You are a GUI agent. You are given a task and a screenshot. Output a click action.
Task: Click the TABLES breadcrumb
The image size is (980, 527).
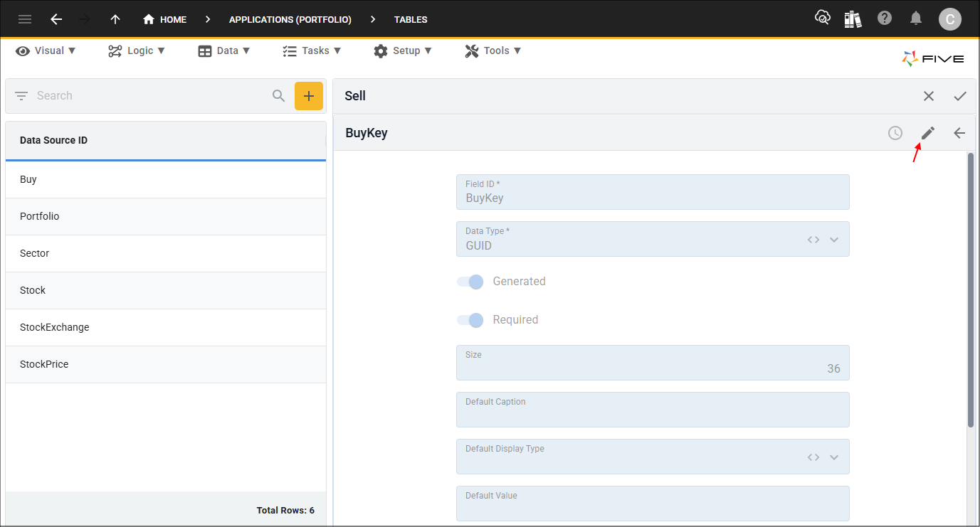411,20
